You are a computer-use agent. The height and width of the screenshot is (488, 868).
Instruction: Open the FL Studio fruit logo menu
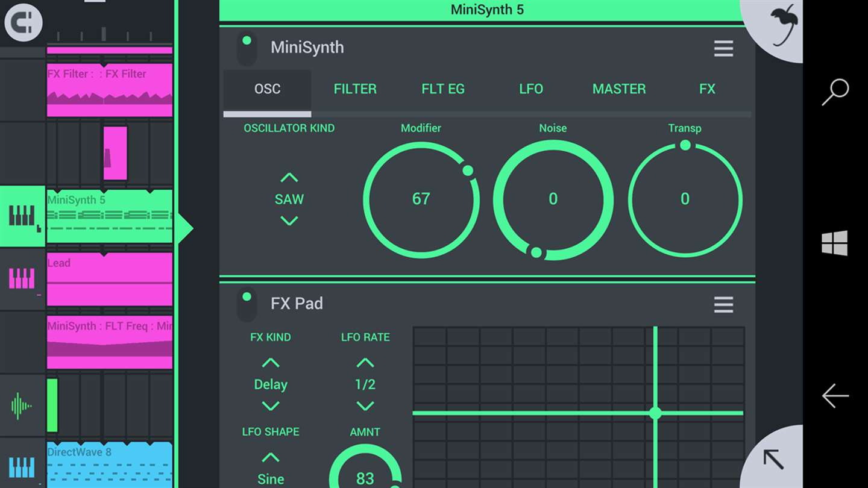tap(782, 27)
